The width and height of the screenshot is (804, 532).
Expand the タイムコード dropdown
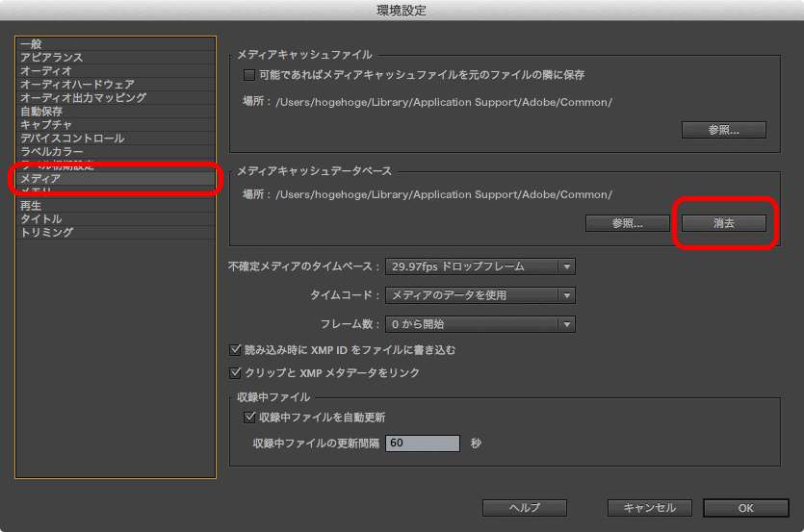(480, 295)
